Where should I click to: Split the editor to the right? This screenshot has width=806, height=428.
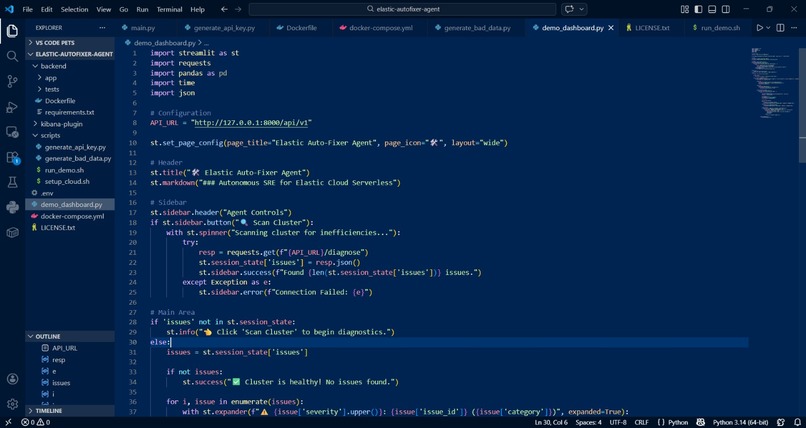pos(780,28)
